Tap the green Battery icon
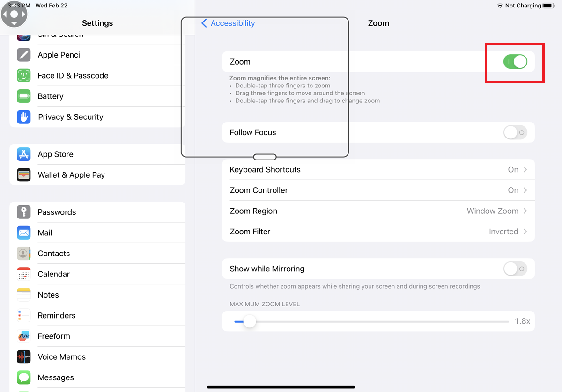This screenshot has width=562, height=392. coord(24,96)
